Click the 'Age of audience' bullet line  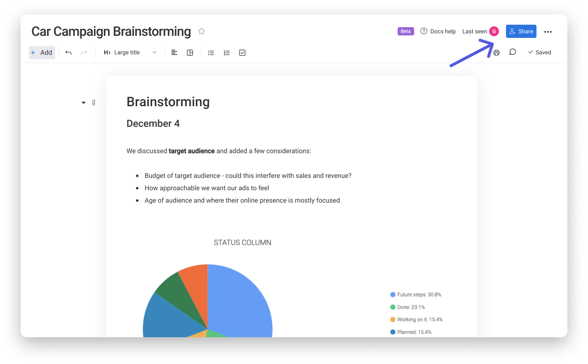pos(242,201)
